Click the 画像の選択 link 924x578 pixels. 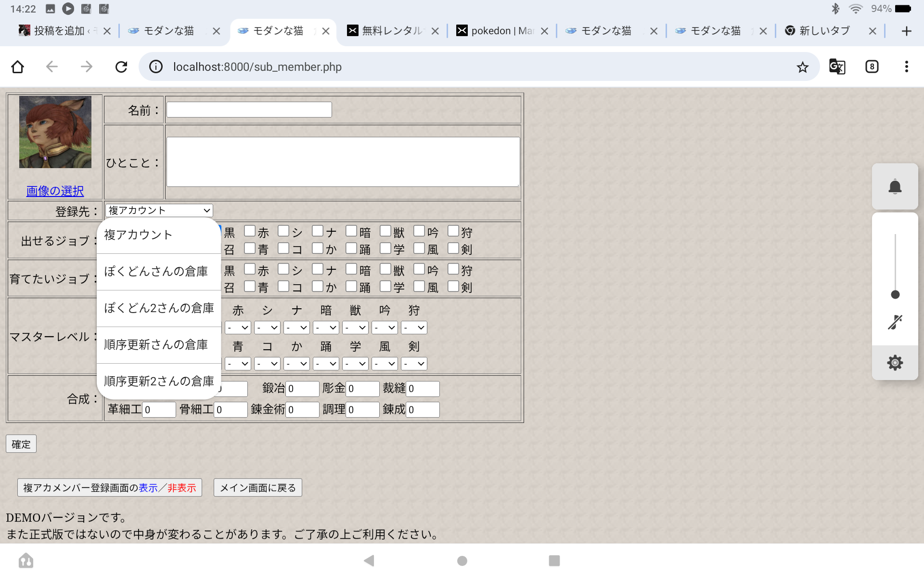pos(55,191)
